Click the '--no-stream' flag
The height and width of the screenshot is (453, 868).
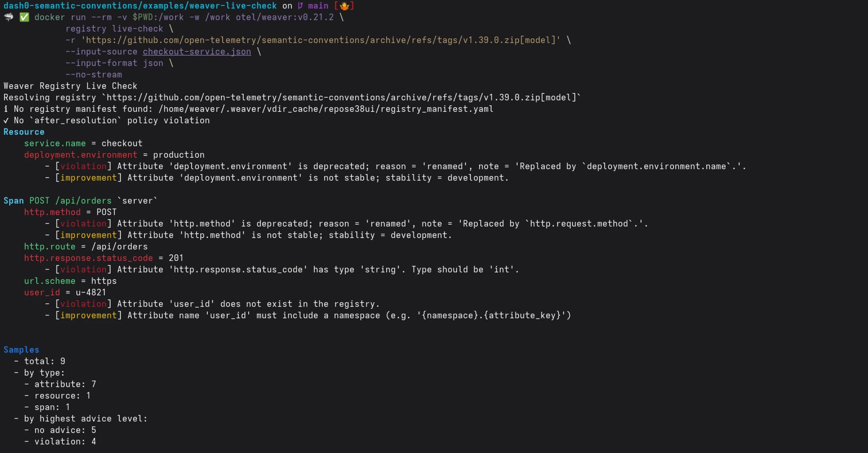(94, 74)
